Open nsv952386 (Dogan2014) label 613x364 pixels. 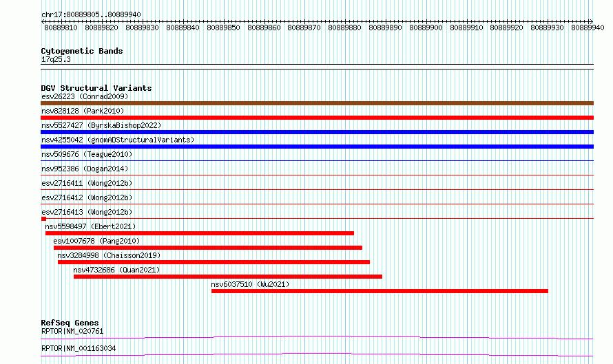point(85,169)
